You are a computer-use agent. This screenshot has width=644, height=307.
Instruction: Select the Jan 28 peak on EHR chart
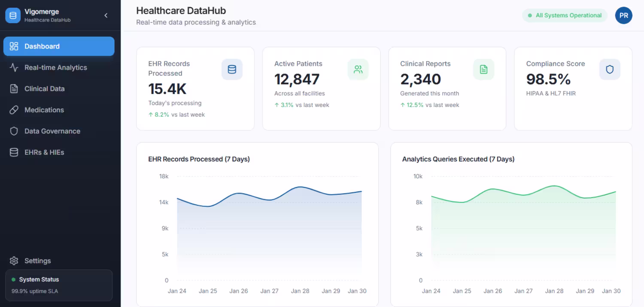[x=300, y=187]
